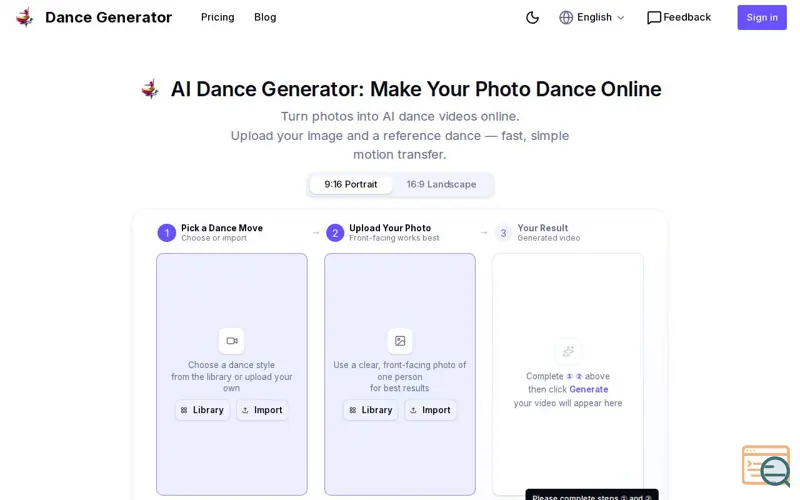Toggle dark mode with the moon icon

point(532,17)
